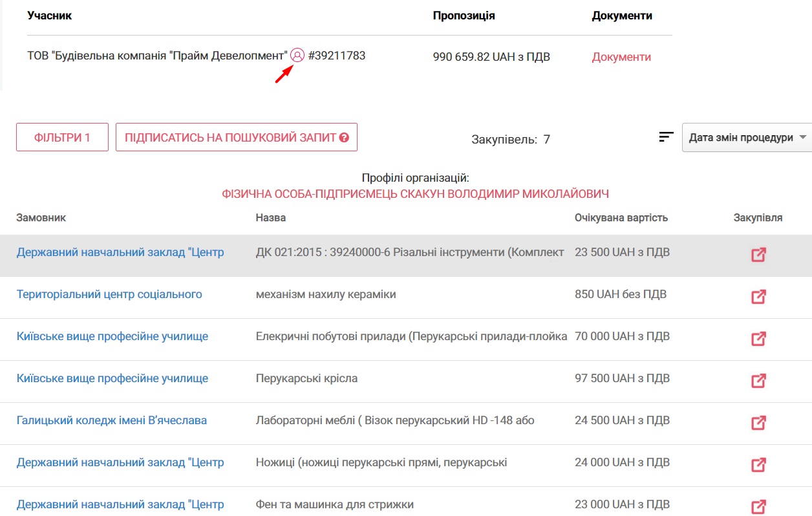Open external link for механізм нахилу кераміки

[x=758, y=297]
